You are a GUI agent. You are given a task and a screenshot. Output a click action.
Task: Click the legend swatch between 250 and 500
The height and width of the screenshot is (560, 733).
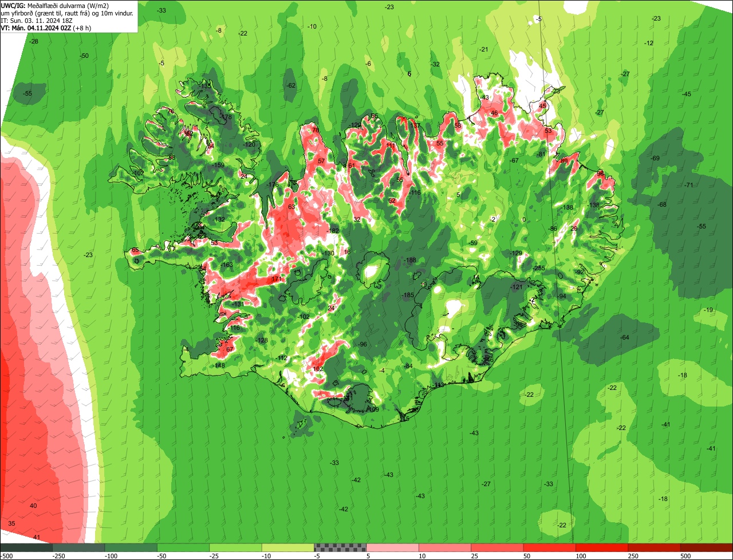coord(655,547)
